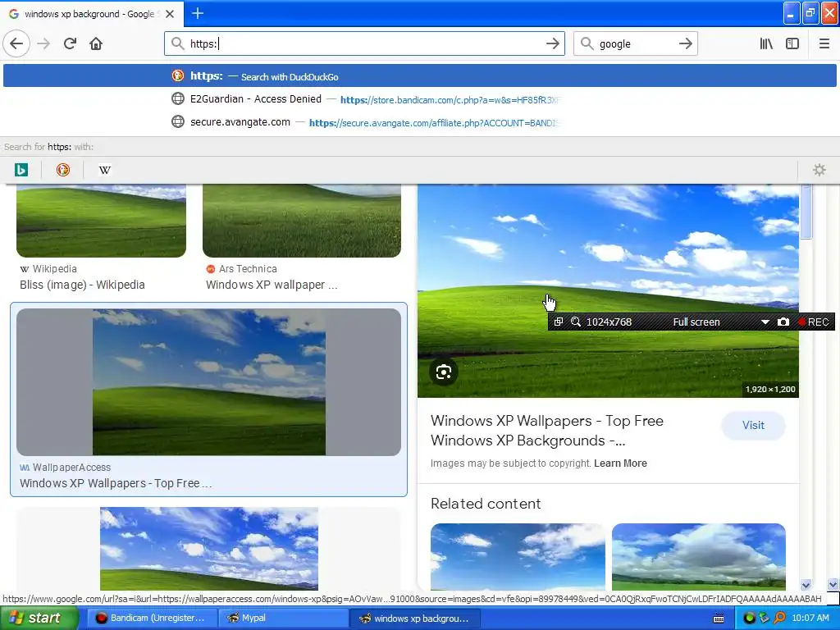
Task: Select https: Search with DuckDuckGo suggestion
Action: click(419, 76)
